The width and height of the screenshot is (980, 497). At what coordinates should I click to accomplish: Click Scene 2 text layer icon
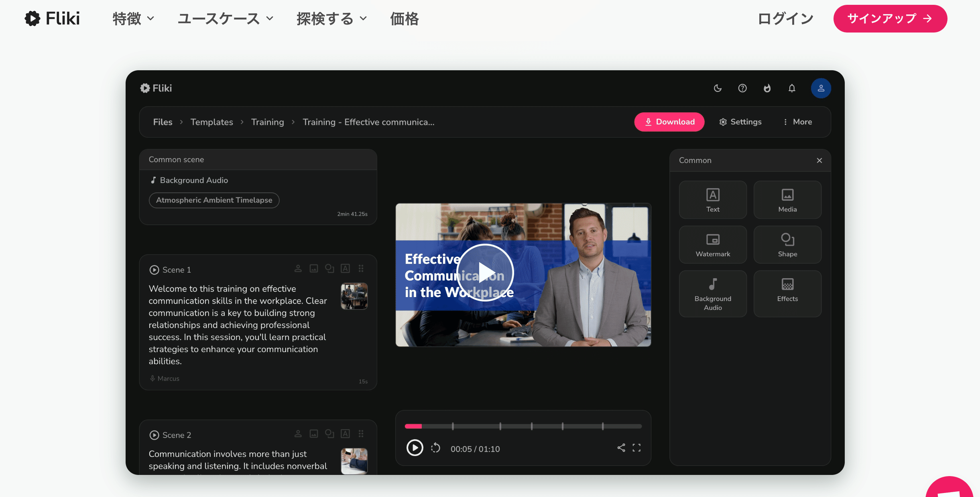point(345,434)
